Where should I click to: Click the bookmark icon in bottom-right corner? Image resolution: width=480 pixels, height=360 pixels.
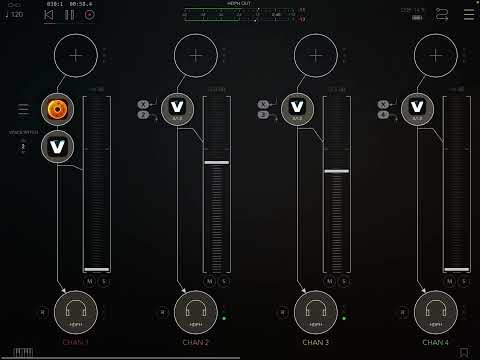pyautogui.click(x=464, y=353)
